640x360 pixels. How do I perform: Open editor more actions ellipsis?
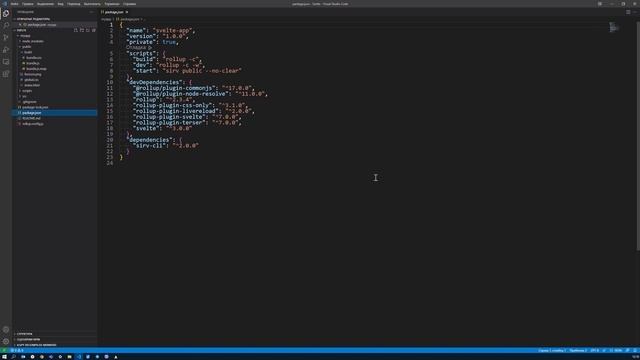click(x=635, y=12)
